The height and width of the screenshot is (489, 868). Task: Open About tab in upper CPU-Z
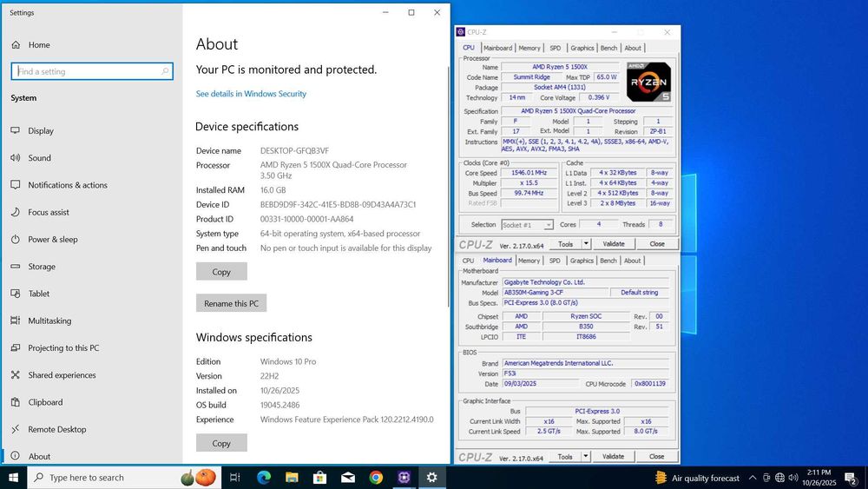pos(633,48)
